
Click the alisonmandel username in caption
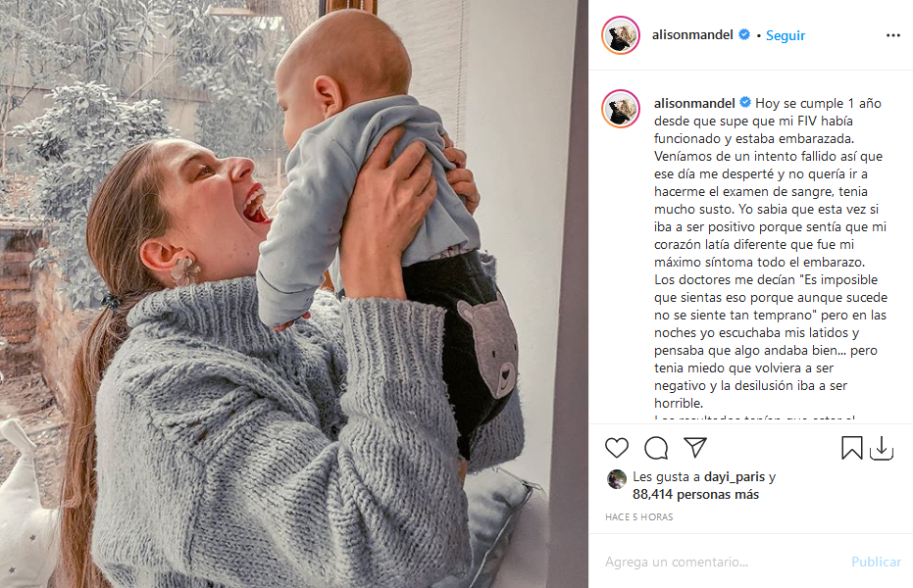coord(694,104)
